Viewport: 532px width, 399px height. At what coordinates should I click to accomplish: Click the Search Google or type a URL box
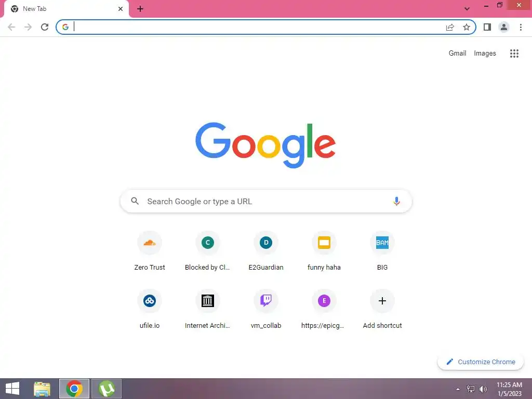[266, 201]
